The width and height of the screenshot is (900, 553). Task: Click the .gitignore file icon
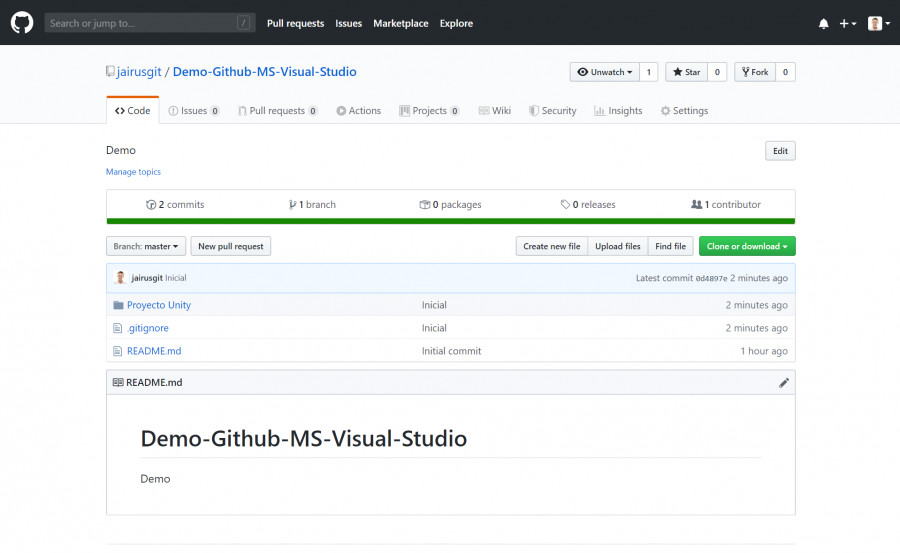(x=118, y=328)
